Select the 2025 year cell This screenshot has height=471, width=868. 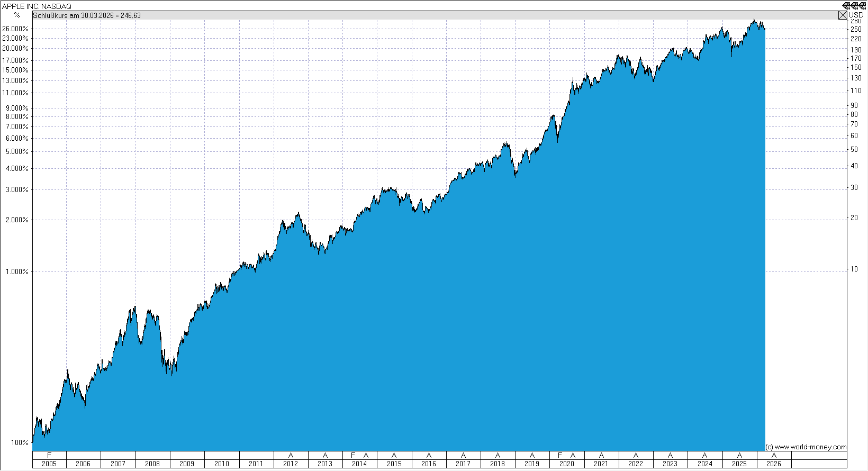pos(739,464)
